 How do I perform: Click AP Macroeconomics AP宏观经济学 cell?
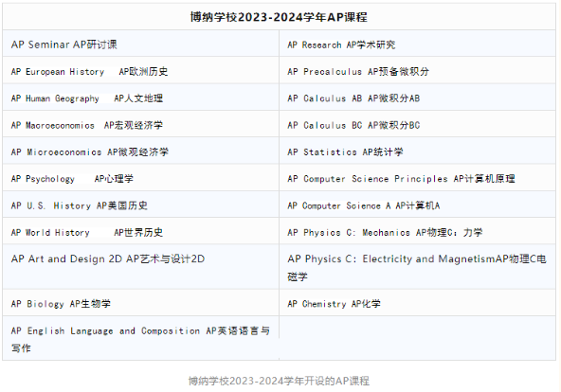click(140, 124)
